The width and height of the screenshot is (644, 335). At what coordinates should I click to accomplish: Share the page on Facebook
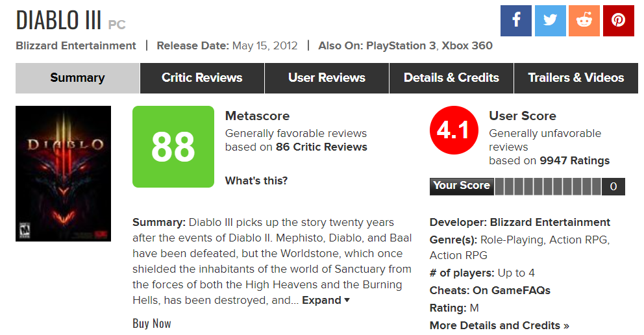click(516, 20)
